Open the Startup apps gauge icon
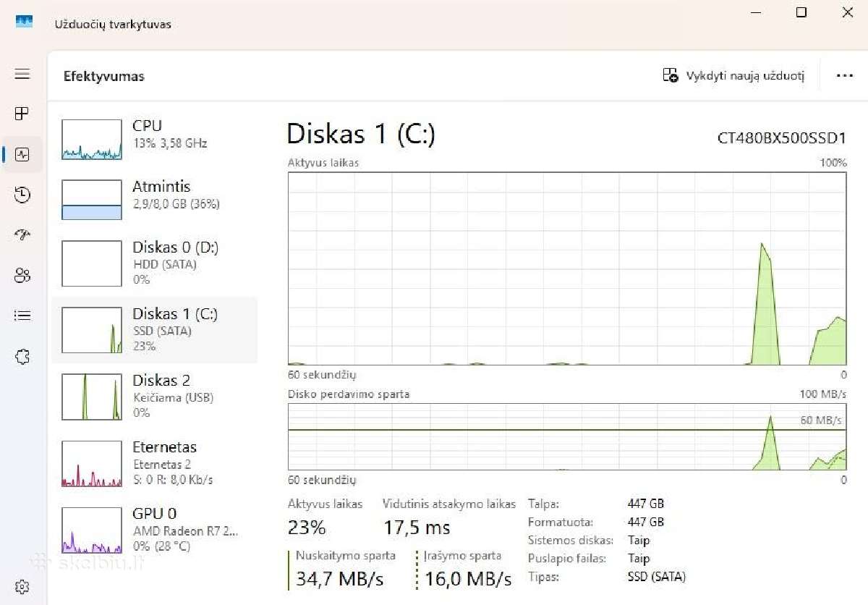This screenshot has height=605, width=868. 22,234
